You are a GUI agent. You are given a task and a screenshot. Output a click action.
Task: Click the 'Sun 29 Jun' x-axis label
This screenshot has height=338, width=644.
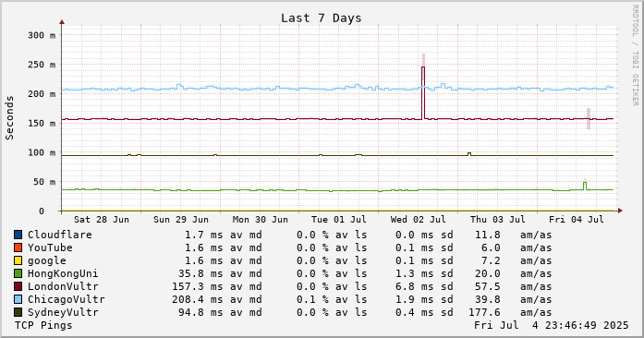[x=181, y=219]
